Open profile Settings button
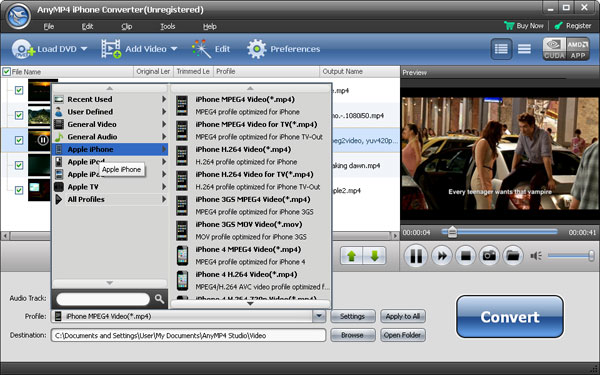This screenshot has width=600, height=375. click(352, 316)
